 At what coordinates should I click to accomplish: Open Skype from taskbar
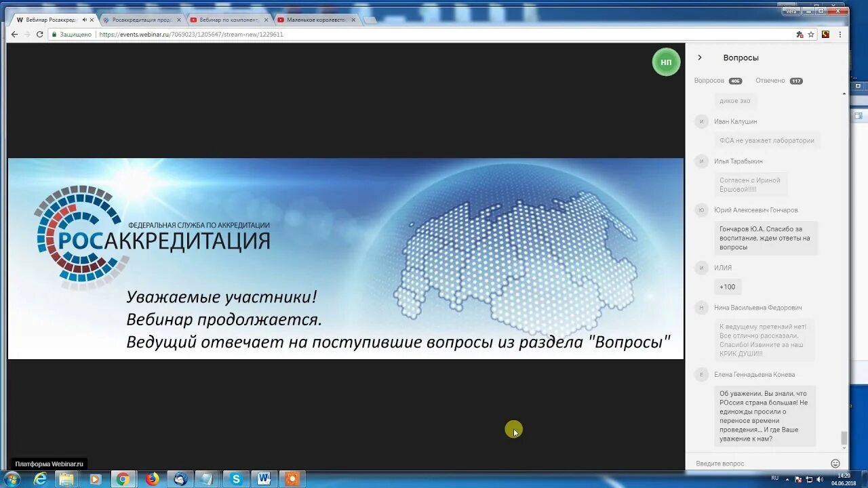[236, 479]
